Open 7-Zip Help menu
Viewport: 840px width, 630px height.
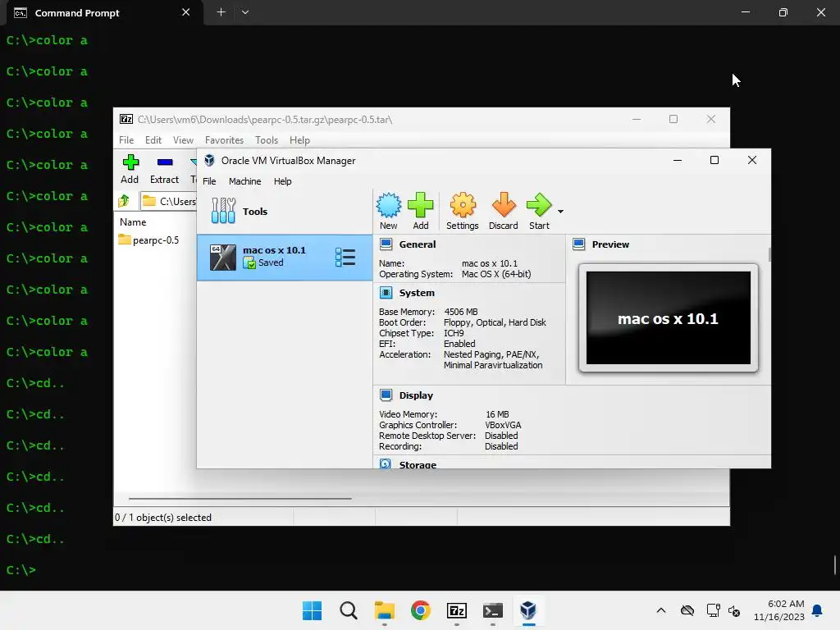coord(299,139)
